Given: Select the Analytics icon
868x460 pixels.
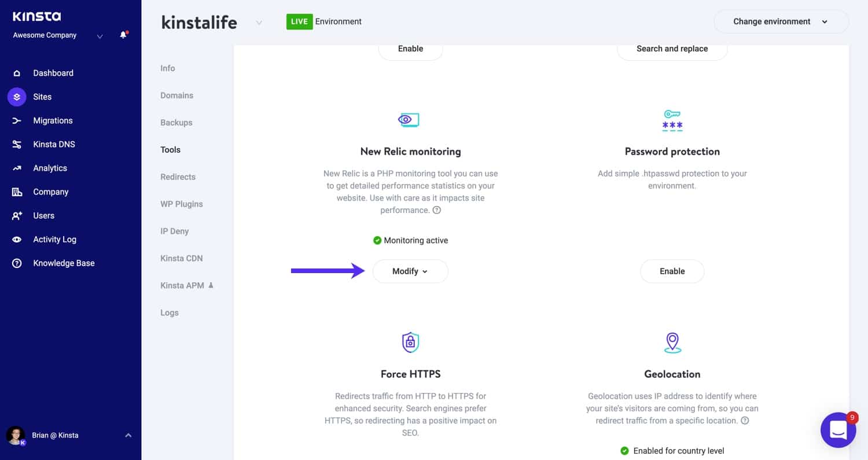Looking at the screenshot, I should [x=18, y=168].
